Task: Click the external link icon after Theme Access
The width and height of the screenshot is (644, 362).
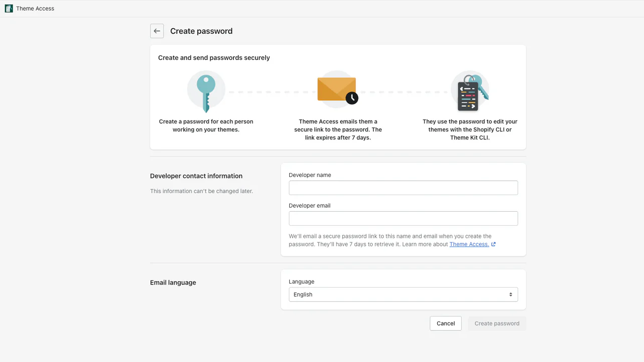Action: (494, 244)
